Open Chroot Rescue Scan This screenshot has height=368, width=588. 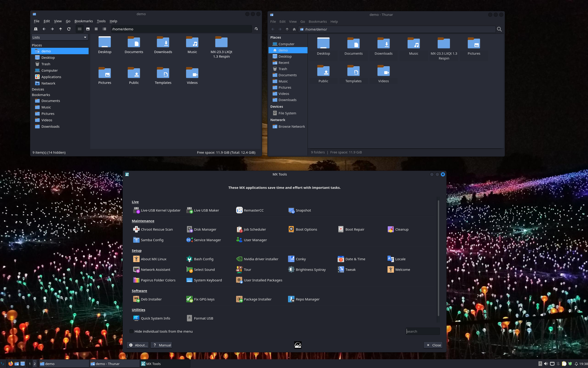click(x=153, y=229)
